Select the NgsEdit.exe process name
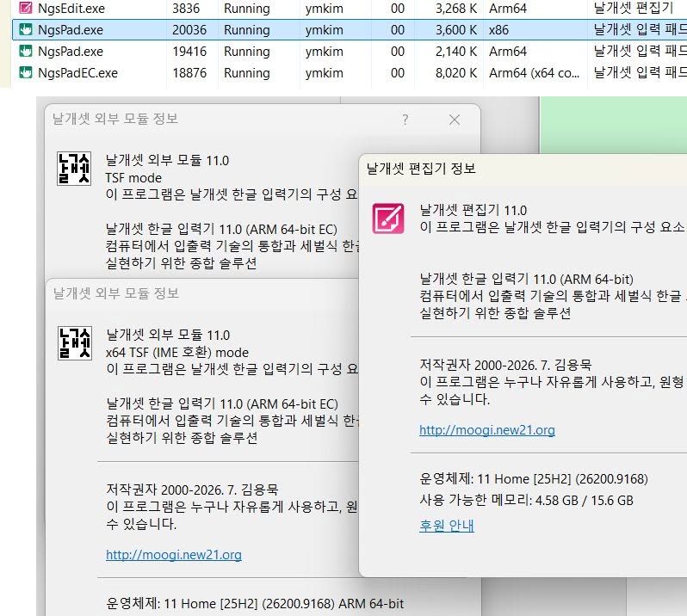The height and width of the screenshot is (616, 687). [x=71, y=8]
